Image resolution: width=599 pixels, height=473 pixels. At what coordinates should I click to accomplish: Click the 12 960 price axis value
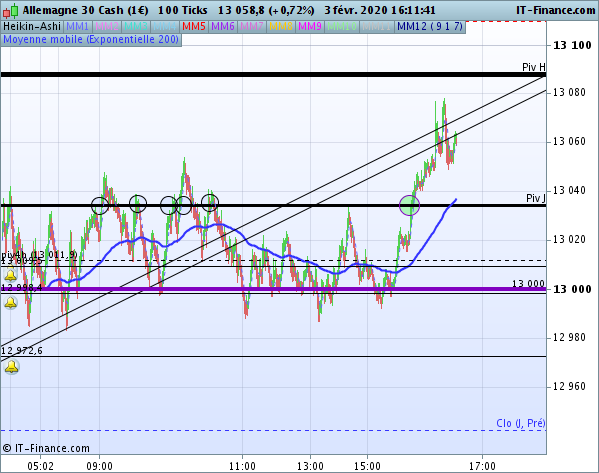(569, 386)
